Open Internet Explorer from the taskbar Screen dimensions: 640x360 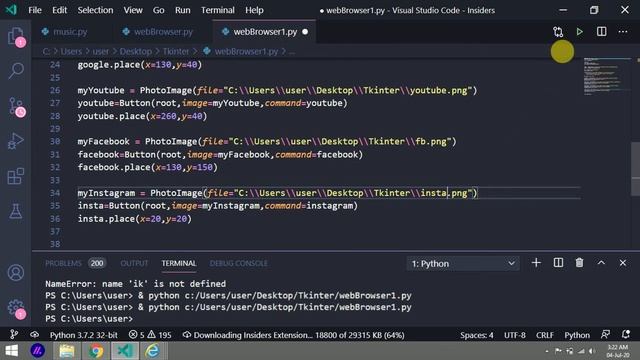pyautogui.click(x=152, y=351)
